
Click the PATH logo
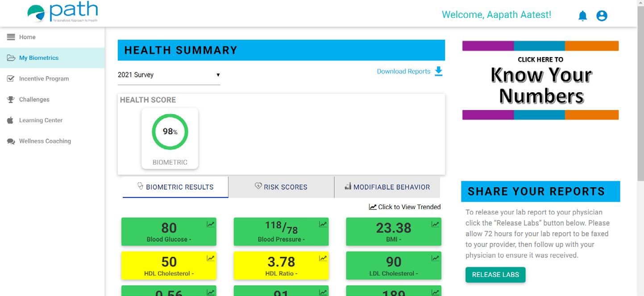pos(62,12)
